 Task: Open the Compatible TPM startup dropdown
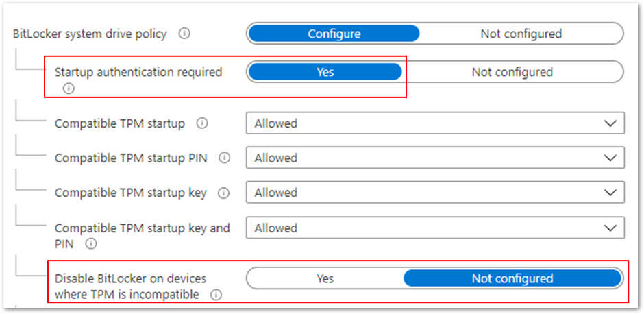[x=435, y=123]
